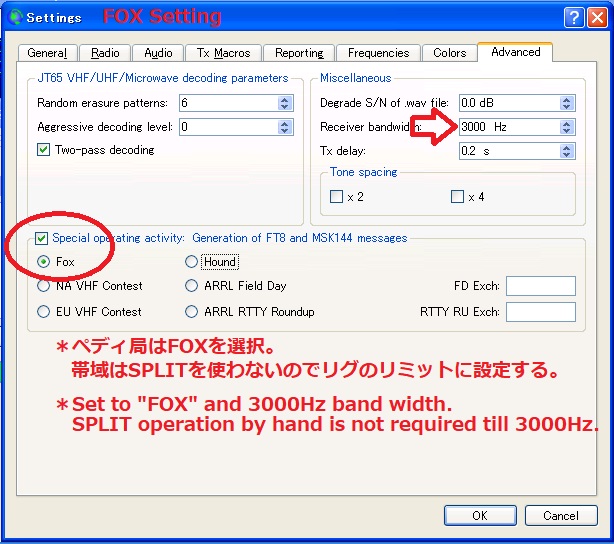
Task: Toggle Special operating activity checkbox
Action: (x=42, y=238)
